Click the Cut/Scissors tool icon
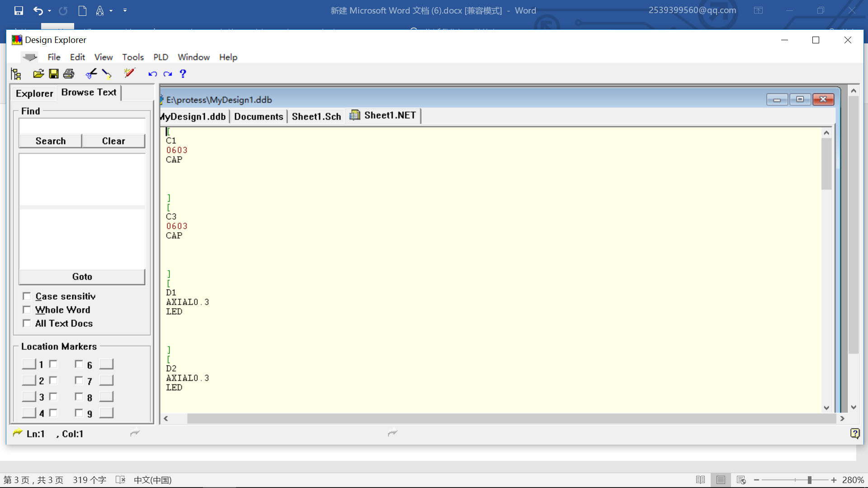This screenshot has height=488, width=868. (91, 73)
